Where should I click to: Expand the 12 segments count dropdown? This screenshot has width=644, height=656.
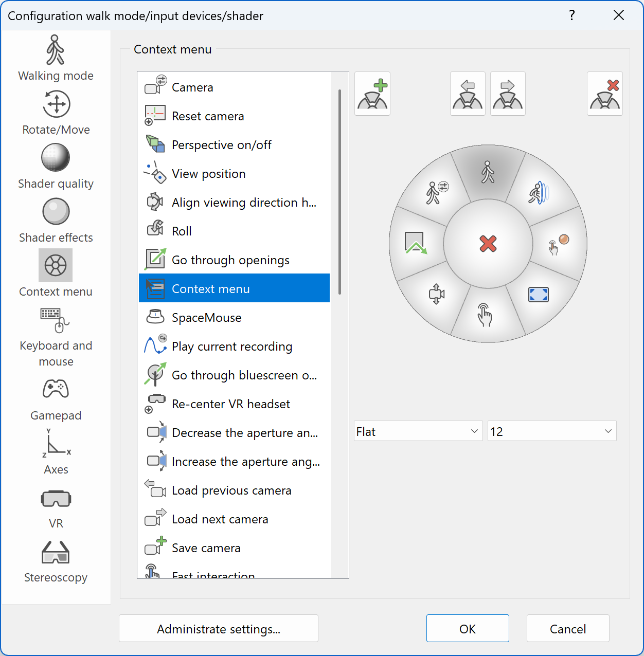coord(551,431)
